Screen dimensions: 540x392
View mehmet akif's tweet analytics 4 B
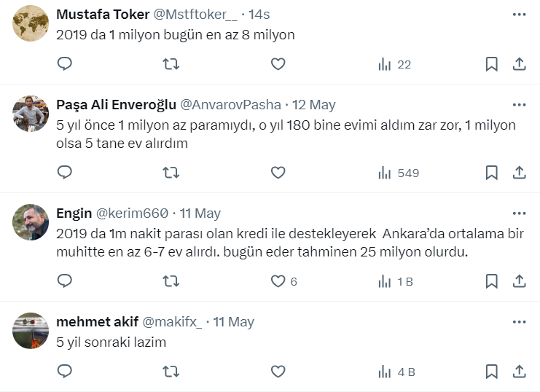pos(396,372)
